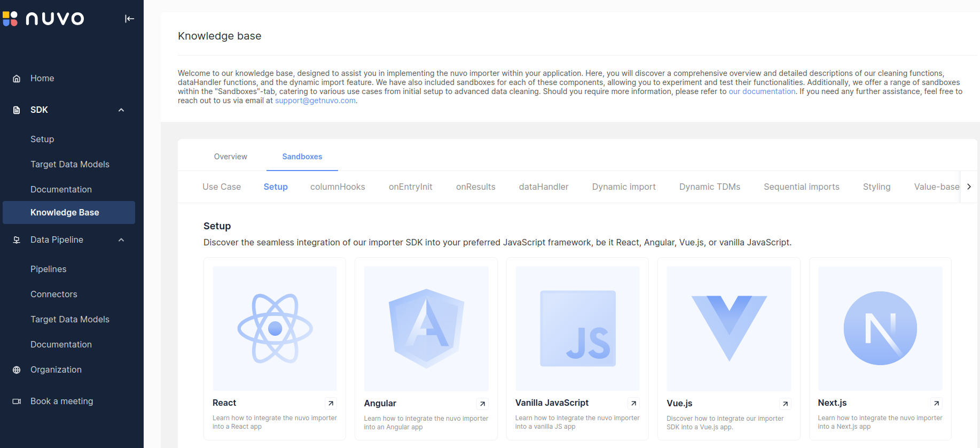Open Angular sandbox via its arrow icon

[482, 404]
